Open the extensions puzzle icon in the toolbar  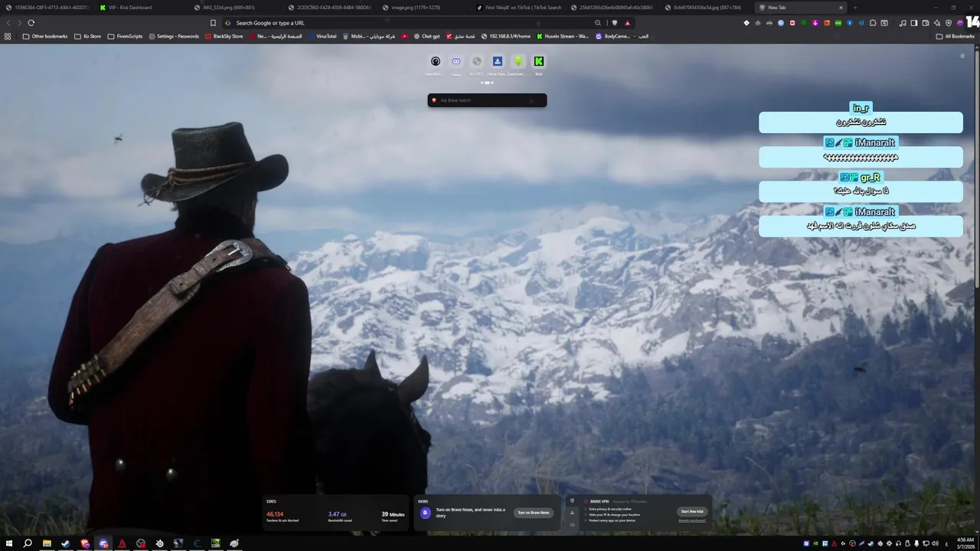coord(872,23)
